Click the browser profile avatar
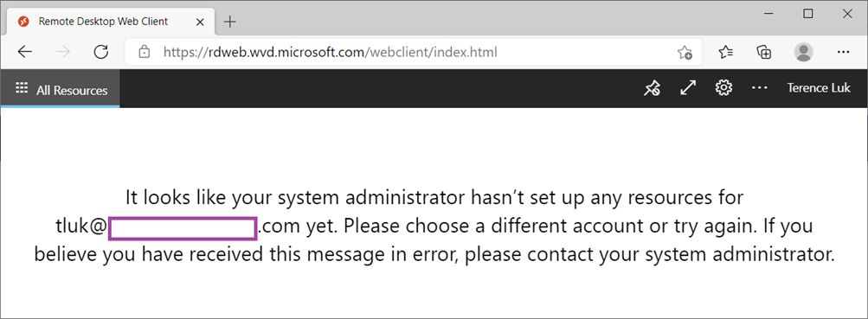The height and width of the screenshot is (319, 868). 803,52
